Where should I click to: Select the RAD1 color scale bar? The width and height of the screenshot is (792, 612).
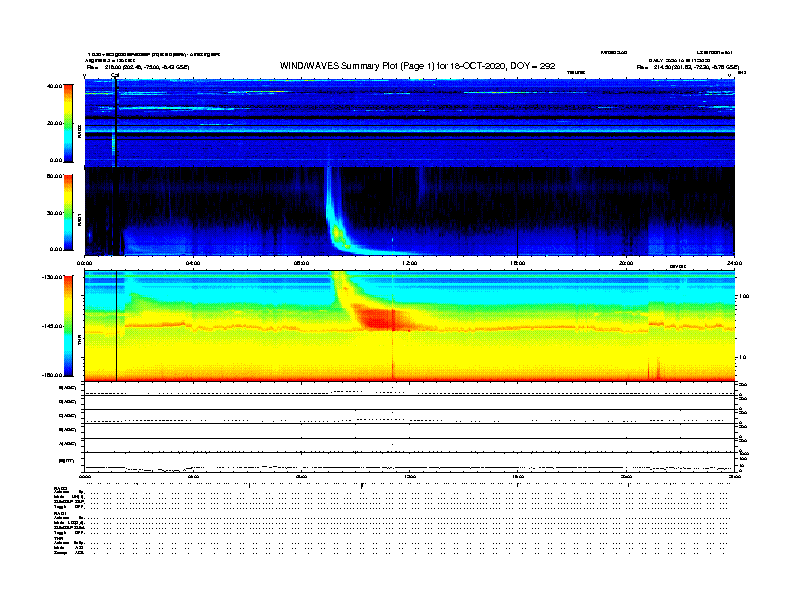tap(68, 213)
